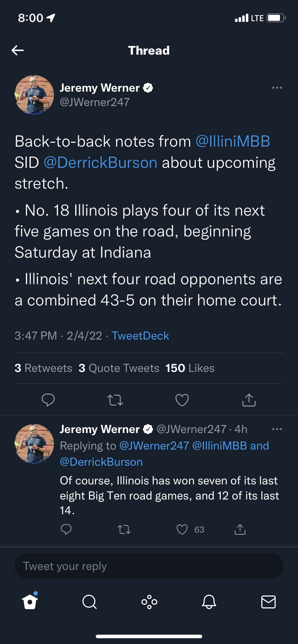Like the main tweet
The image size is (298, 644).
point(182,400)
